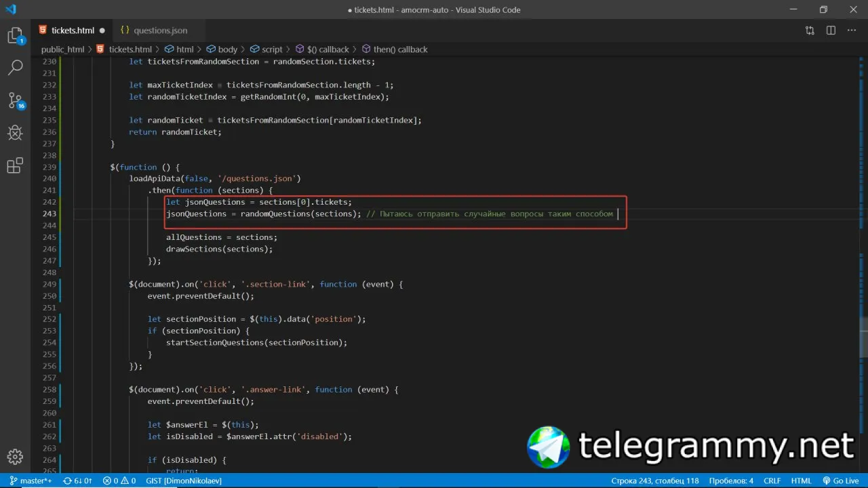Viewport: 868px width, 488px height.
Task: Click getRandomInt call on line 233
Action: [x=315, y=97]
